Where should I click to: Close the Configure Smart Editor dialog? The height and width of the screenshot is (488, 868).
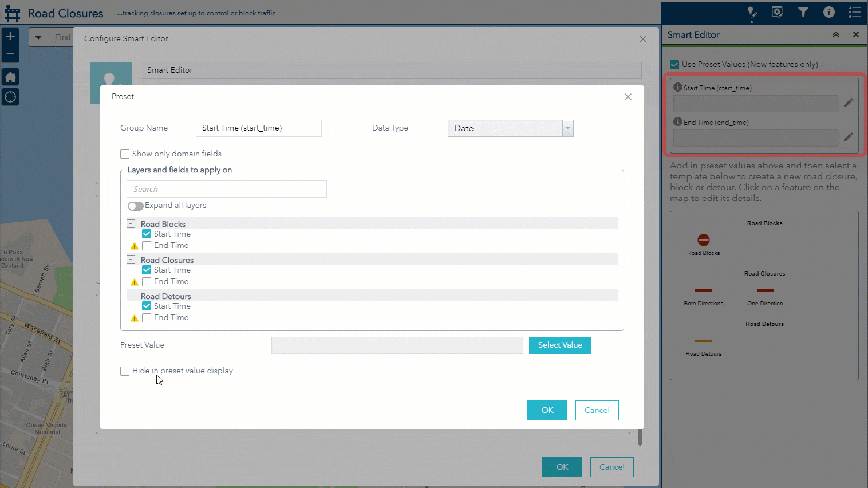pyautogui.click(x=643, y=39)
